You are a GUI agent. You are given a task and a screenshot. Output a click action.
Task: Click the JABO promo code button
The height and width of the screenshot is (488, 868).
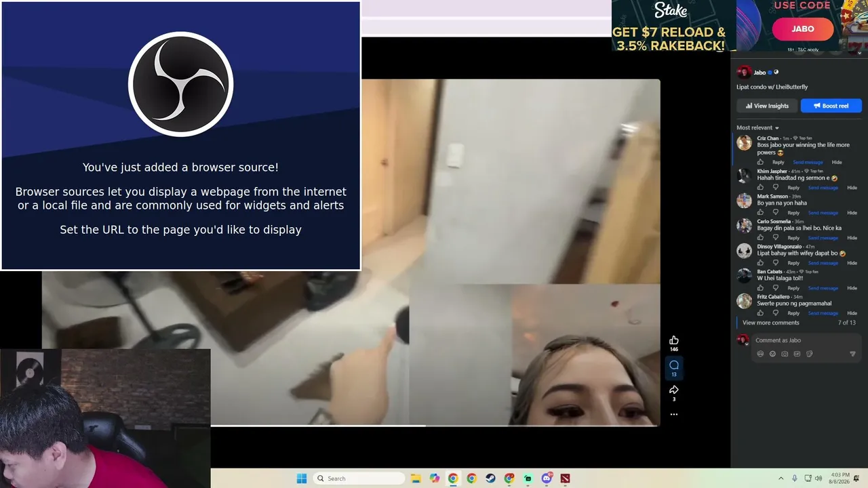[x=803, y=29]
